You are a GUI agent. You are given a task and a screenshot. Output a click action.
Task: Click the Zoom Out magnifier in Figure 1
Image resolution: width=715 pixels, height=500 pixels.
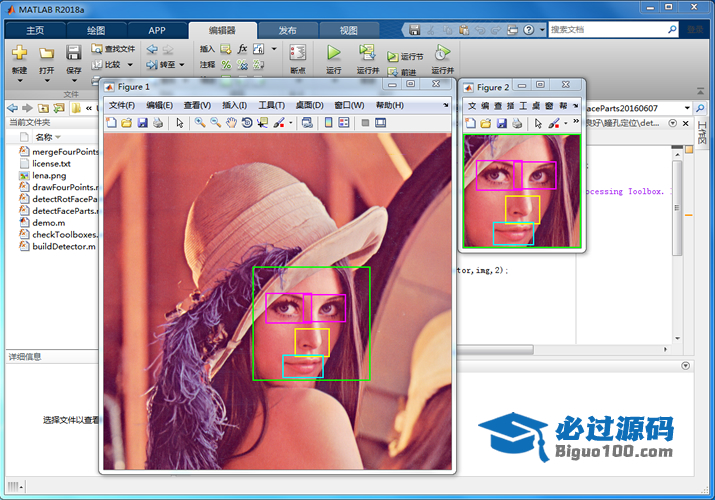(216, 123)
